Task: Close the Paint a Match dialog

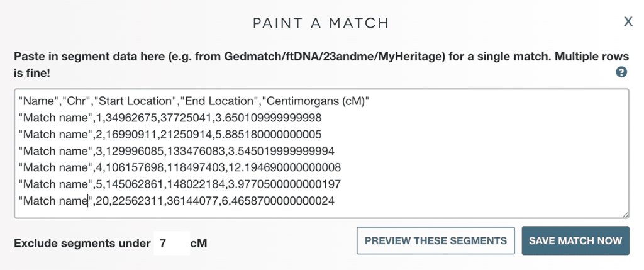Action: (x=628, y=22)
